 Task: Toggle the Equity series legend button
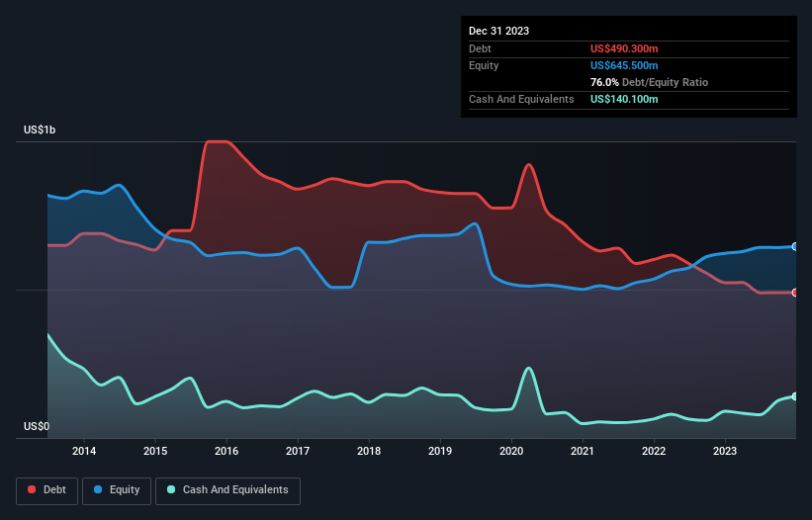point(117,490)
